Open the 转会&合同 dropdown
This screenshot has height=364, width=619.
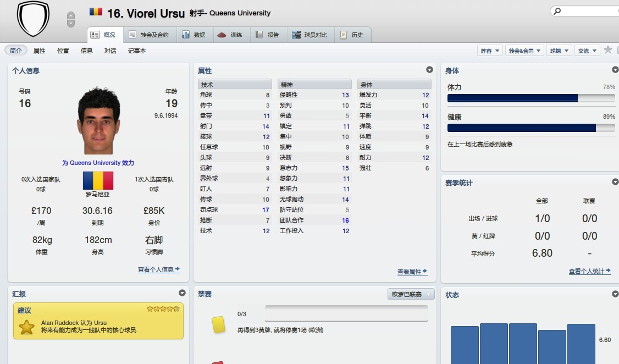click(x=524, y=51)
